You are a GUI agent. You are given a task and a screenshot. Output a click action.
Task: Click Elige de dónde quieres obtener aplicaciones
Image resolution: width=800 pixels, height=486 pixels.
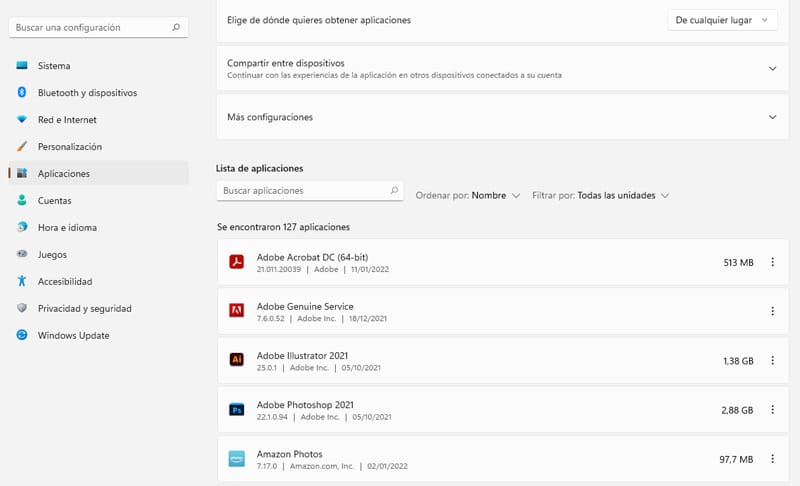point(319,20)
